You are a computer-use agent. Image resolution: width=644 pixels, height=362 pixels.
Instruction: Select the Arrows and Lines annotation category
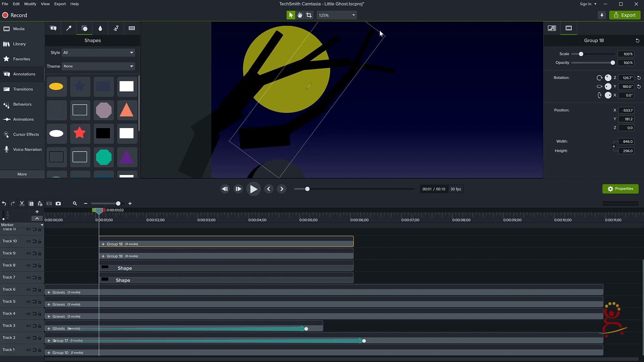tap(68, 28)
